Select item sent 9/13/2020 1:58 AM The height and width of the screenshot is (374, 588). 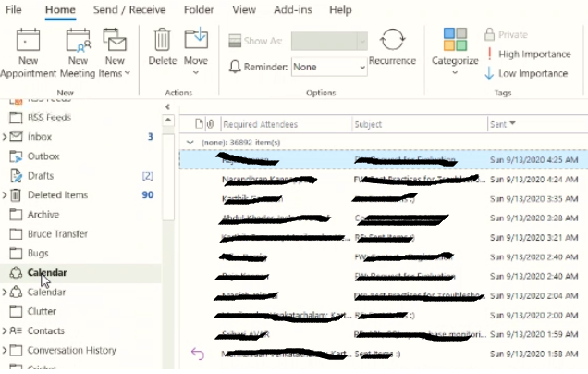384,355
